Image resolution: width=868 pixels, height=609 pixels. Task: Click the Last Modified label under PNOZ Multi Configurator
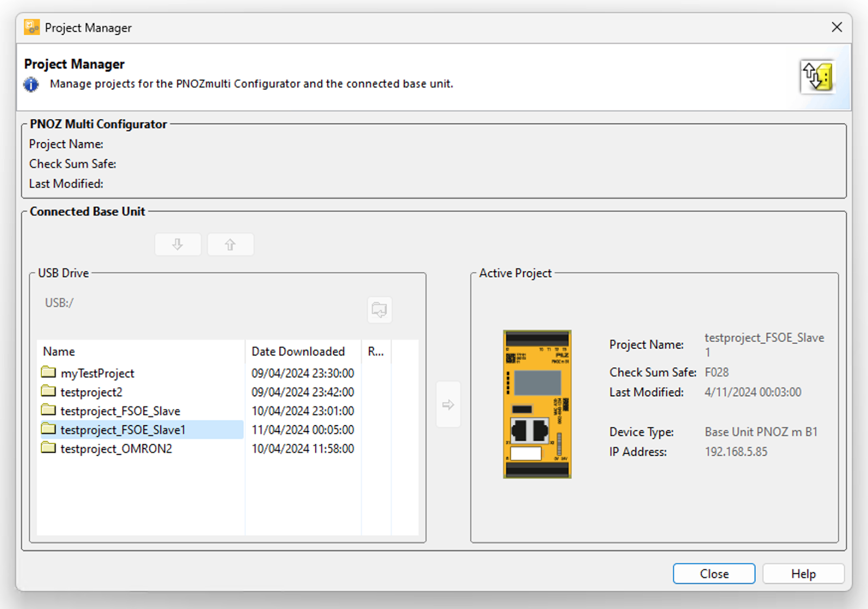(x=66, y=184)
